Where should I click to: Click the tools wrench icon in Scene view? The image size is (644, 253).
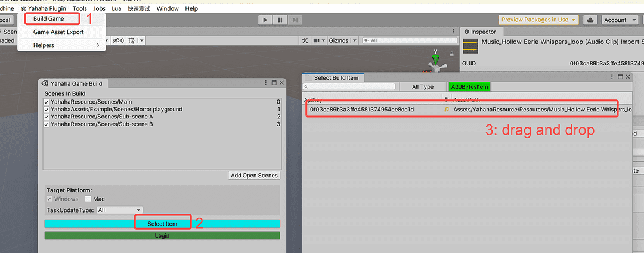click(x=306, y=40)
